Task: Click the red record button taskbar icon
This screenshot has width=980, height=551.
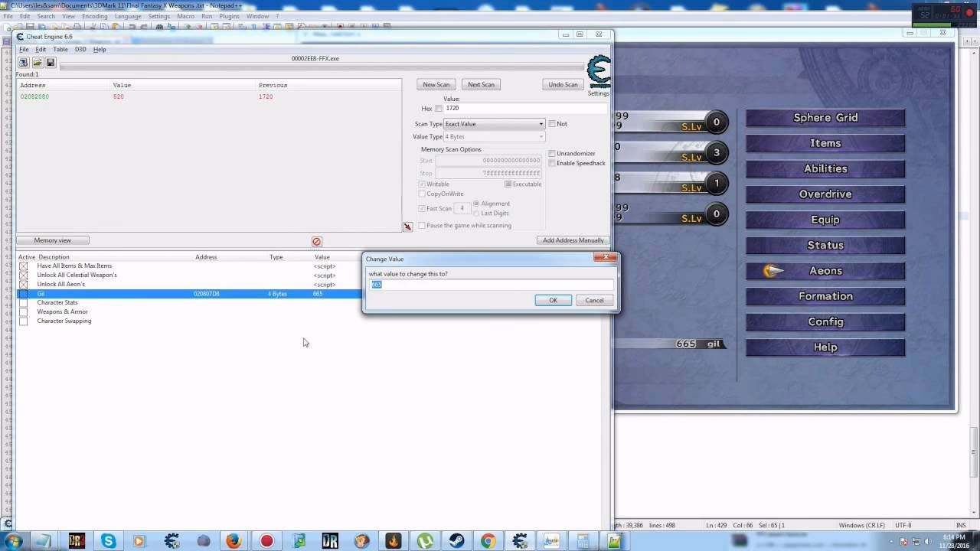Action: (266, 541)
